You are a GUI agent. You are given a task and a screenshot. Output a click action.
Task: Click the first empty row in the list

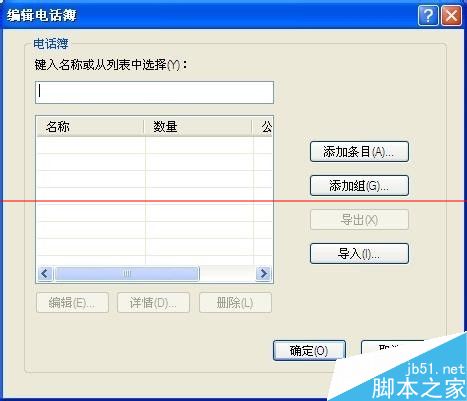pyautogui.click(x=154, y=145)
